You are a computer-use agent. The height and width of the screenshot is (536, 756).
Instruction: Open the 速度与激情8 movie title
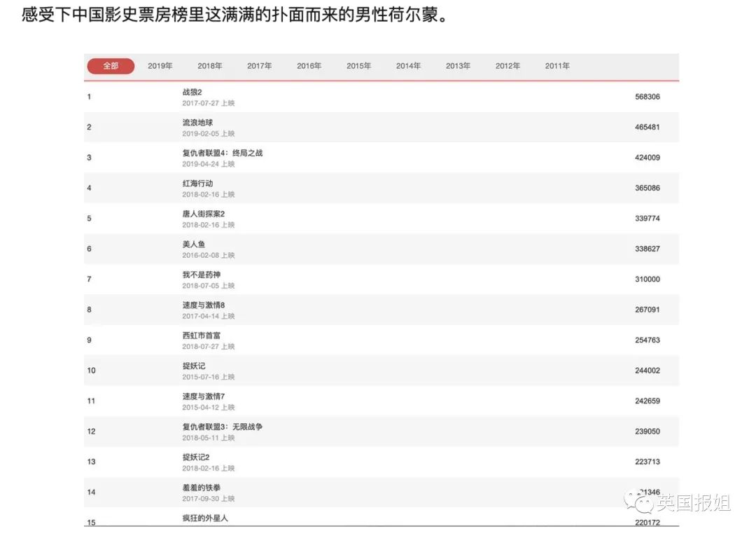click(204, 305)
